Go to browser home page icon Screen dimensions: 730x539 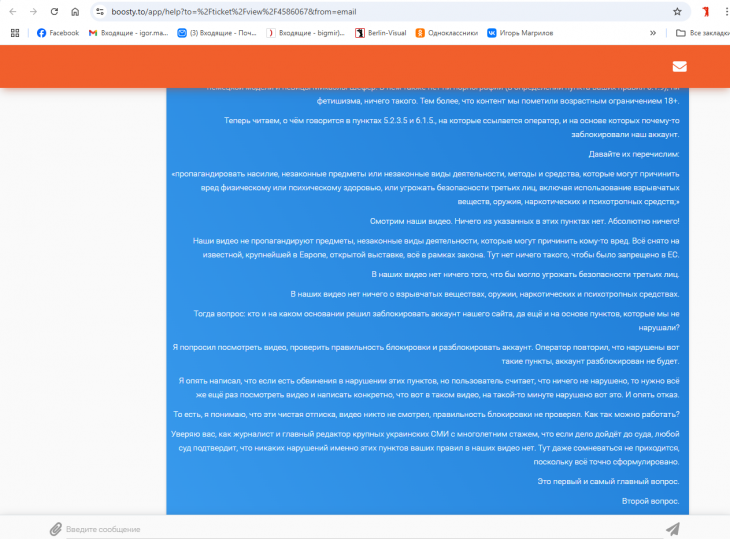coord(76,12)
